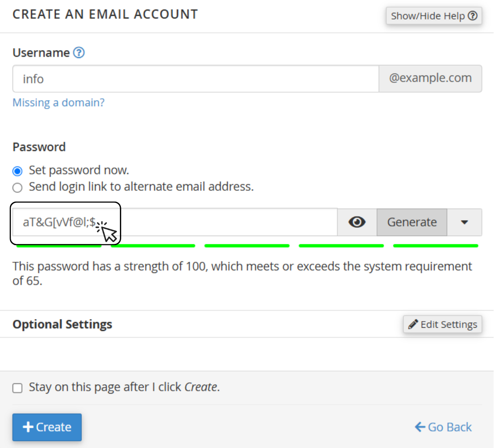Select the Set password now radio button
Screen dimensions: 494x448
(x=17, y=171)
